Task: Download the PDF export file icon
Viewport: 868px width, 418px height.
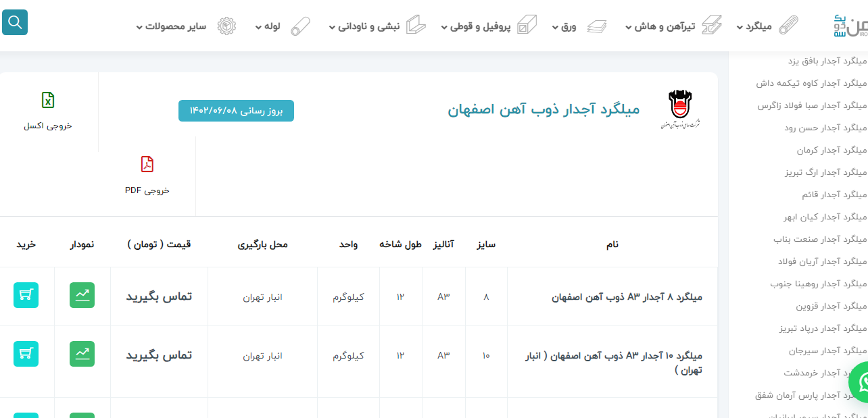Action: pos(147,164)
